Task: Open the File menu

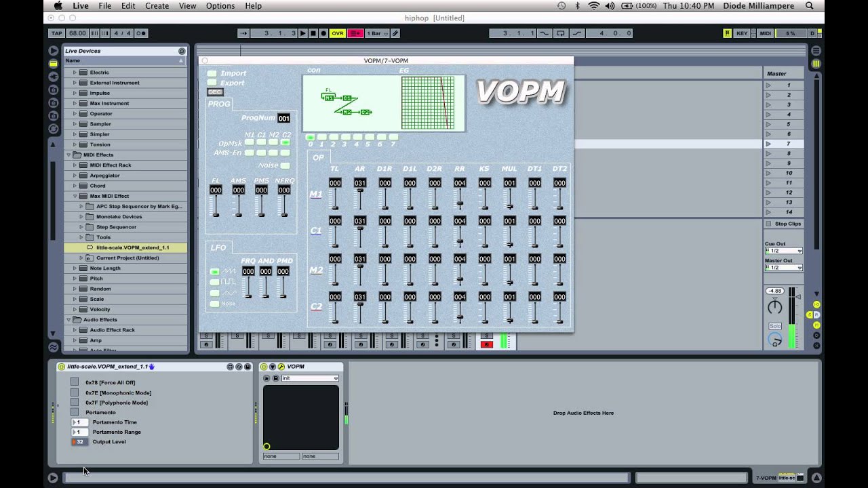Action: [x=105, y=6]
